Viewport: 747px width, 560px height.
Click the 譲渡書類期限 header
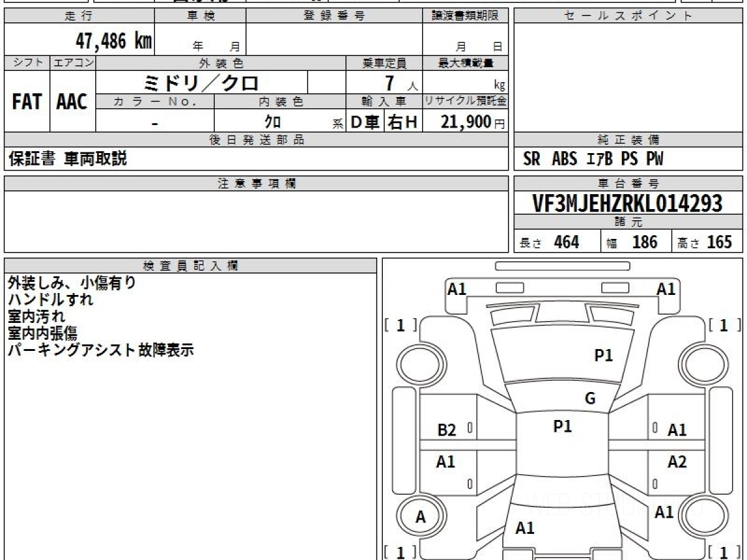(x=466, y=16)
